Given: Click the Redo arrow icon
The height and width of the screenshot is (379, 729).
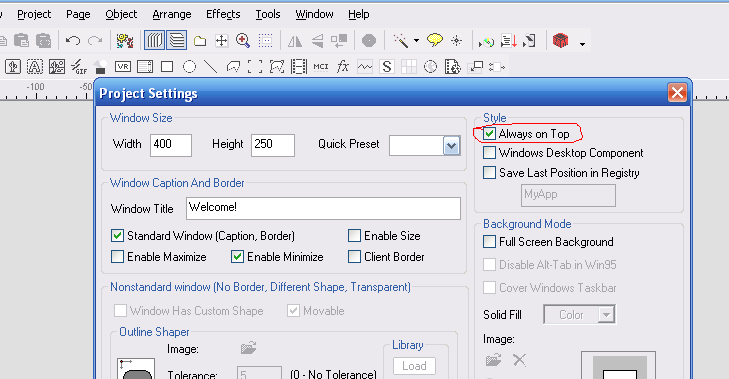Looking at the screenshot, I should click(95, 41).
